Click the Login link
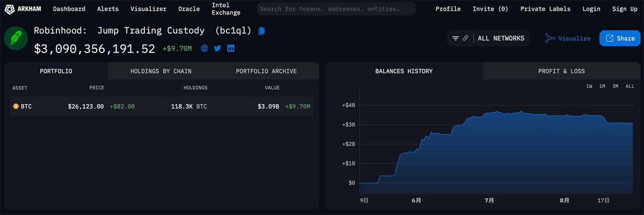Viewport: 644px width, 215px height. (591, 9)
